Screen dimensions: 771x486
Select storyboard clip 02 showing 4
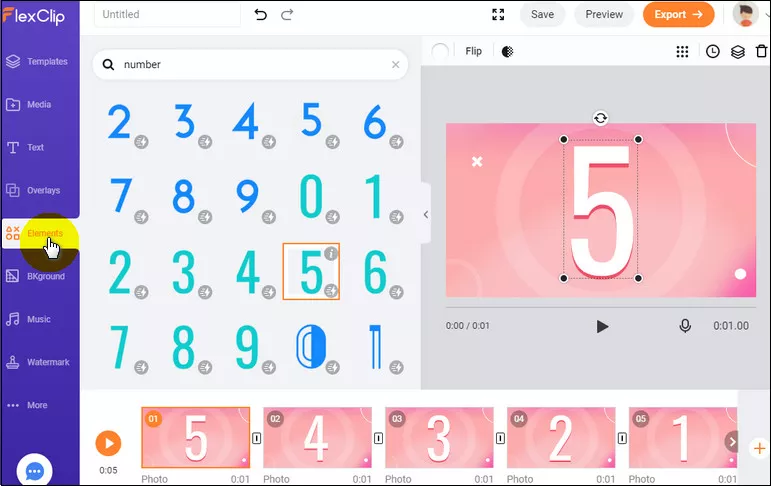coord(318,437)
